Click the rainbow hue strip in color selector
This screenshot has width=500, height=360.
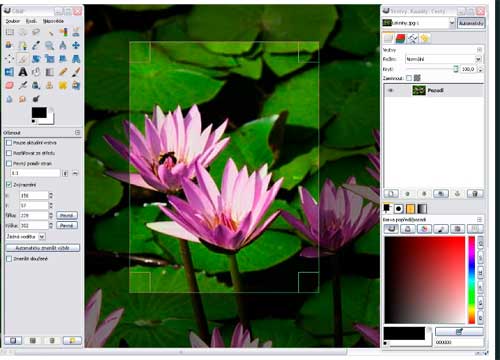[x=471, y=280]
